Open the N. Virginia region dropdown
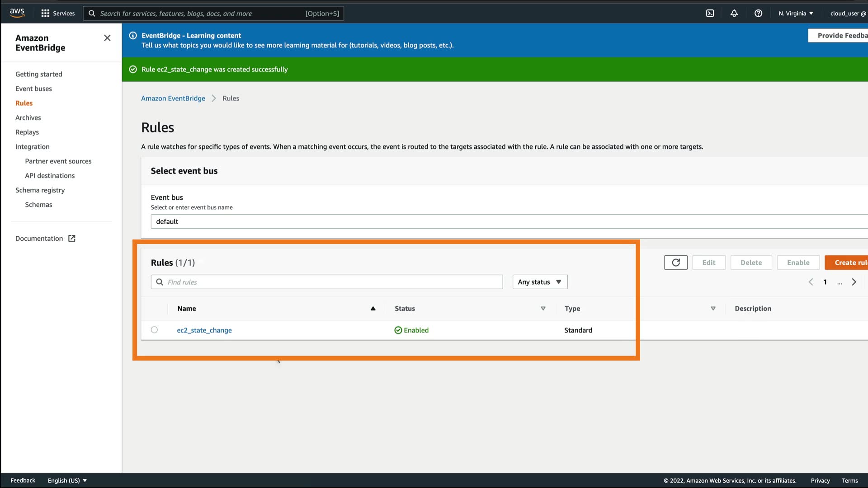 (x=796, y=14)
